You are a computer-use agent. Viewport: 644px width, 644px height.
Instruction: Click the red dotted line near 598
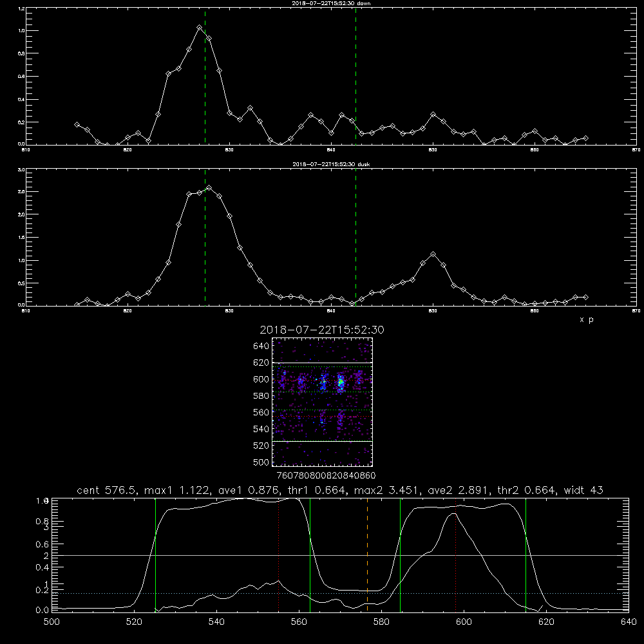tap(455, 554)
